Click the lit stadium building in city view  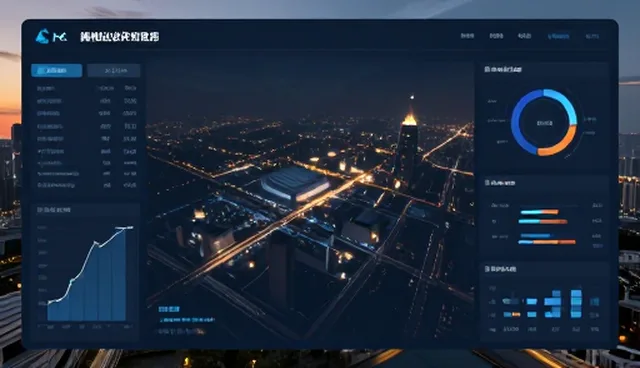[295, 184]
